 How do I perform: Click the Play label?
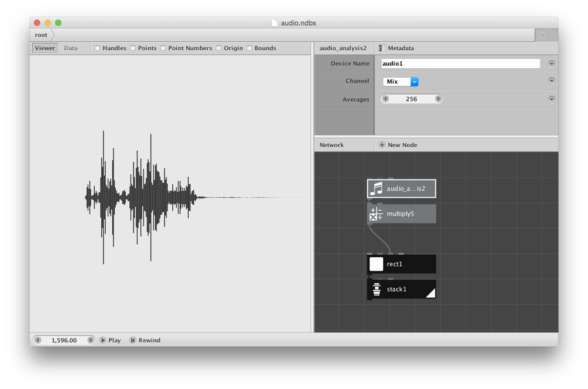point(115,340)
